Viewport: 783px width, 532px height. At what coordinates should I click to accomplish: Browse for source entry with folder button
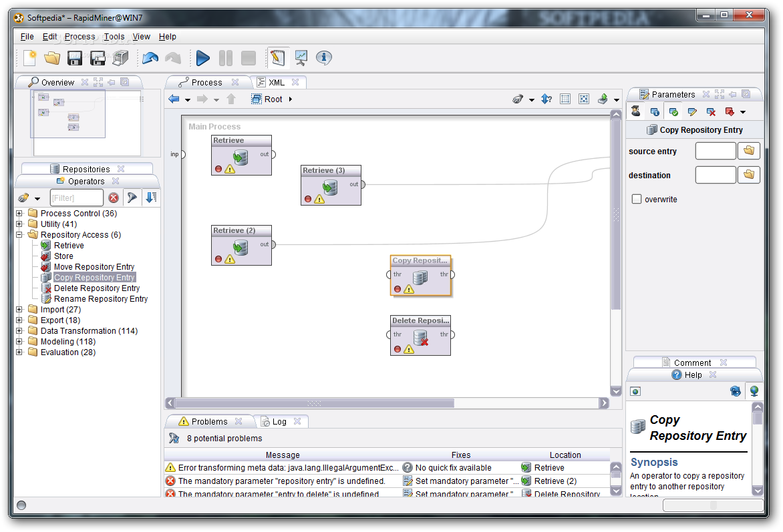coord(748,151)
